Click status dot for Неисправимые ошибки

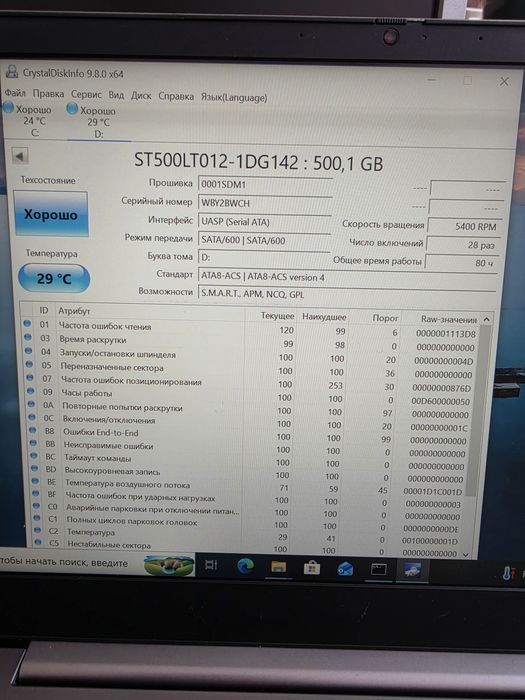(x=33, y=443)
